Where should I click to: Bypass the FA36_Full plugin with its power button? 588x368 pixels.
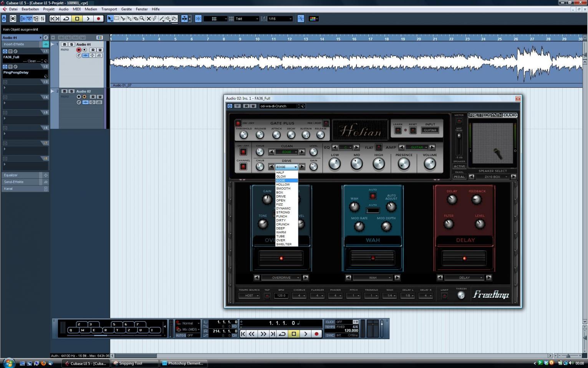tap(230, 106)
